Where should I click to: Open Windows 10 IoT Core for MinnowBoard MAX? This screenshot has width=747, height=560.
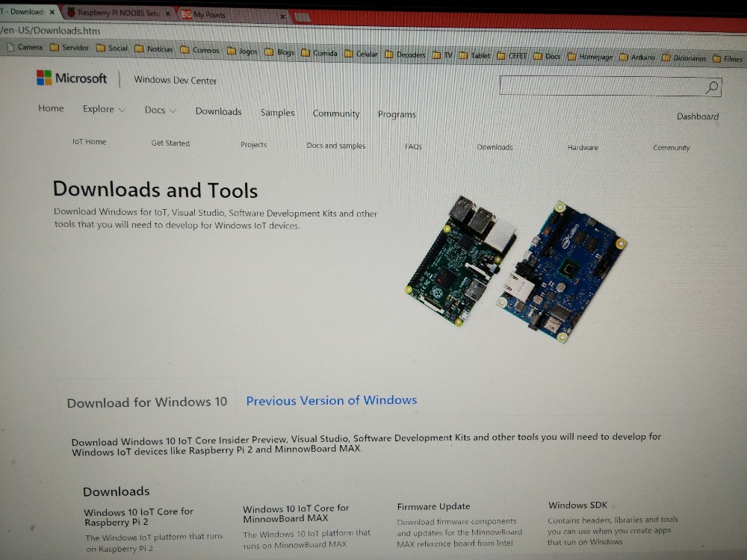pos(296,514)
